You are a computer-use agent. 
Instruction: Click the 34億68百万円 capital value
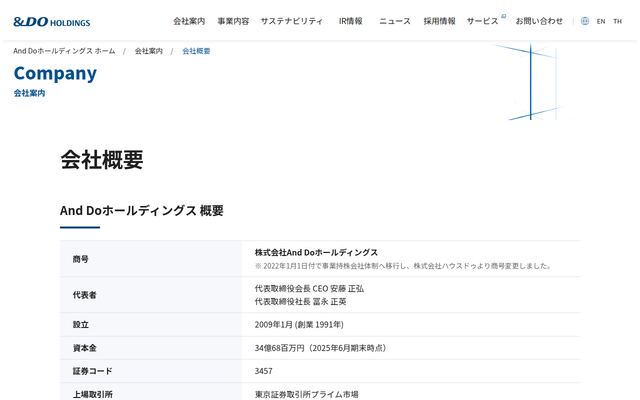pyautogui.click(x=320, y=348)
